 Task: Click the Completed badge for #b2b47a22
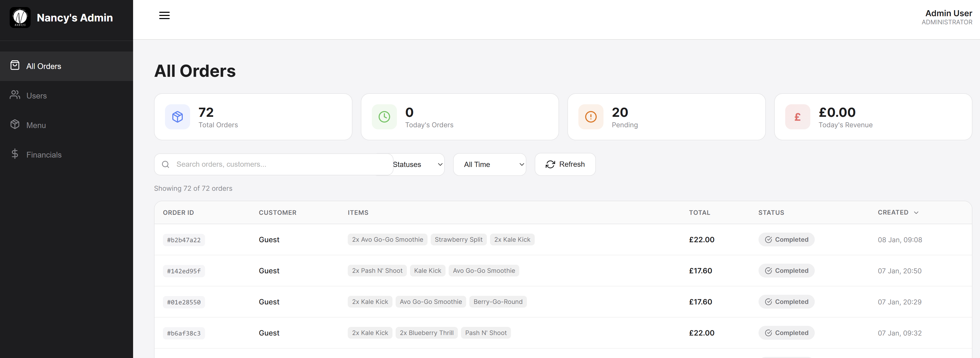(786, 240)
